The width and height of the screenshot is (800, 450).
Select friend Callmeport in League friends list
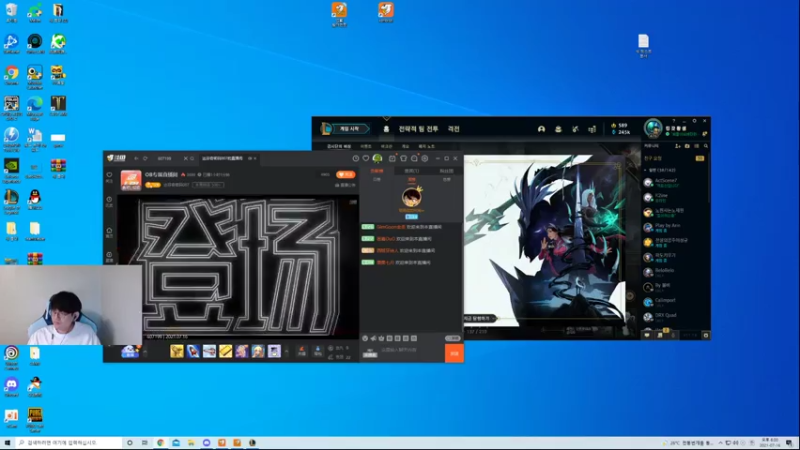674,302
